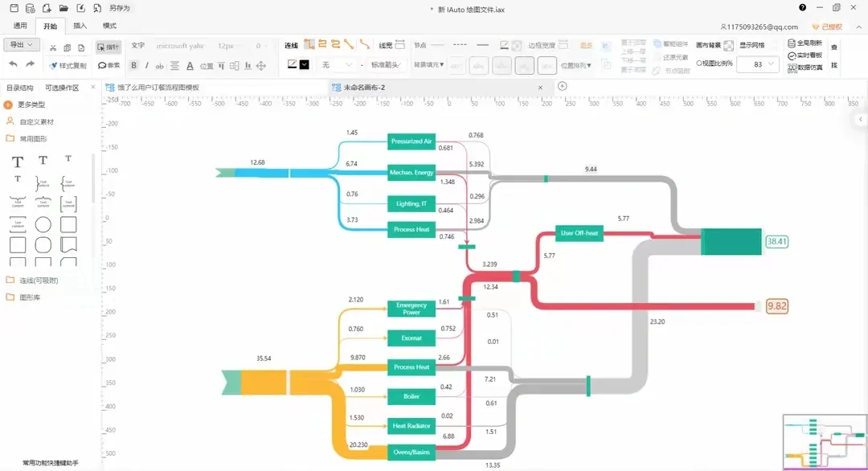Viewport: 868px width, 471px height.
Task: Select the document shape with wavy bottom
Action: click(x=68, y=244)
